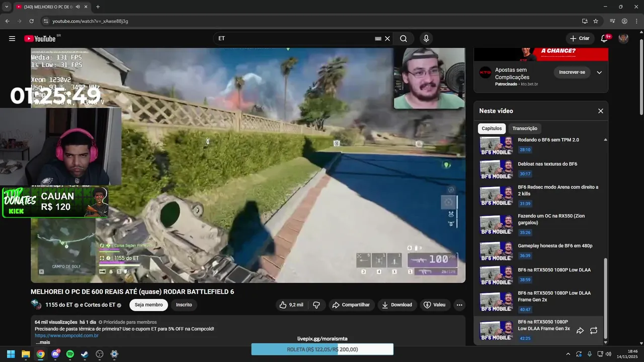Send a Valeu super thanks
Screen dimensions: 644x362
click(435, 305)
